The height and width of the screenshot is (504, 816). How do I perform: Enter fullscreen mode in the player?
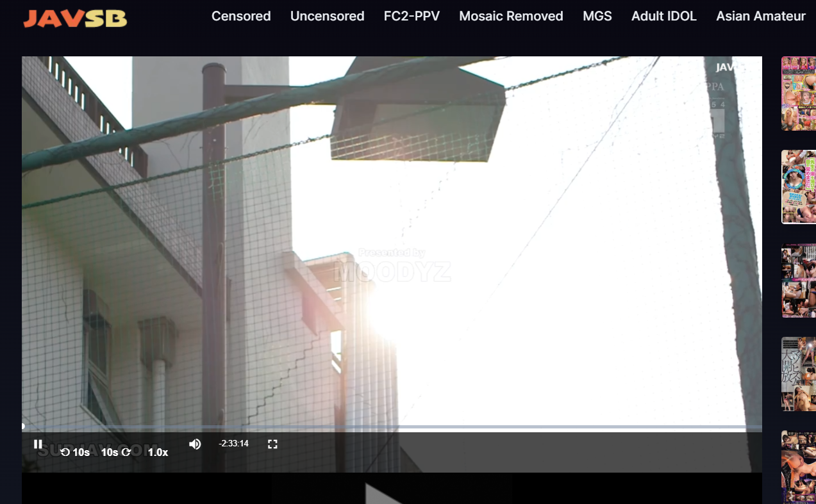272,444
